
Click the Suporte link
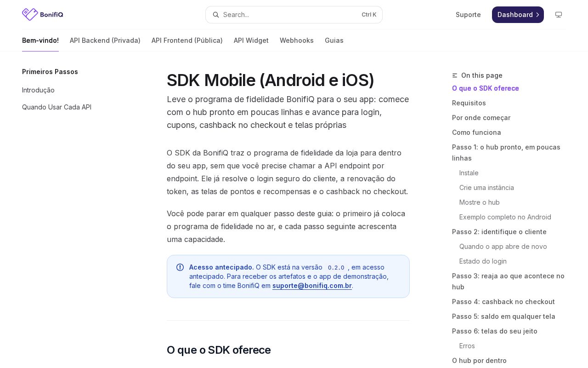[x=468, y=15]
